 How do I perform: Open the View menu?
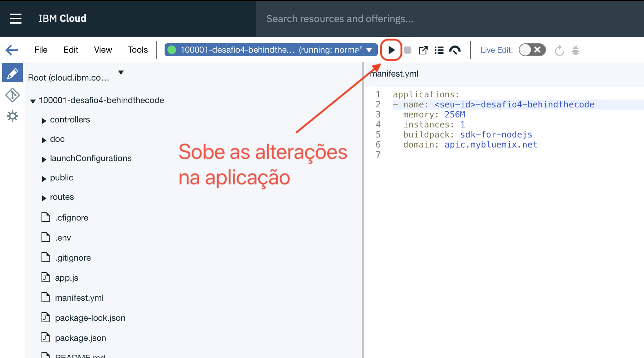pyautogui.click(x=103, y=50)
